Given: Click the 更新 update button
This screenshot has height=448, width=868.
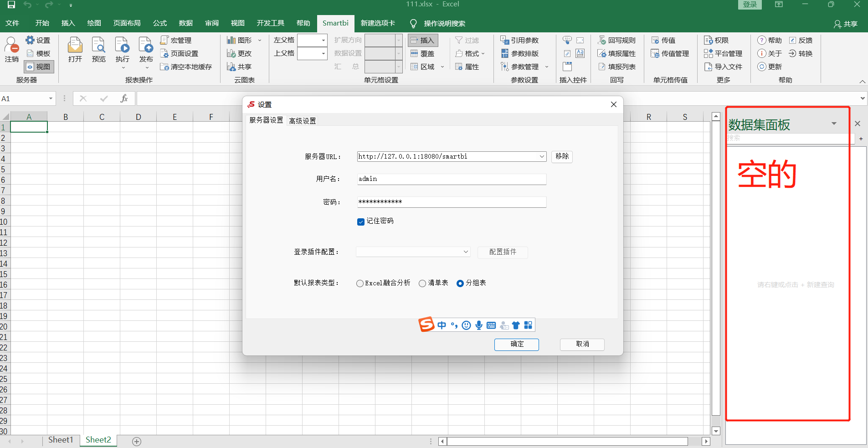Looking at the screenshot, I should coord(770,67).
